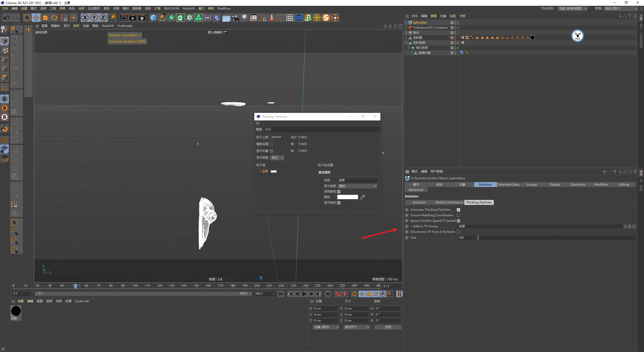Click the 应用 apply button
The height and width of the screenshot is (352, 644).
[x=388, y=327]
